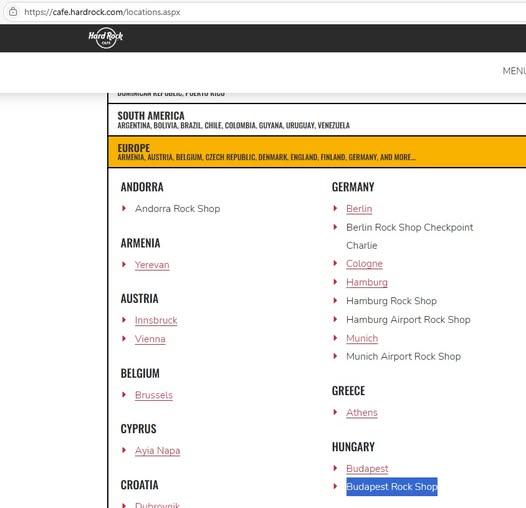Click the red arrow bullet beside Brussels
The width and height of the screenshot is (526, 508).
(124, 394)
